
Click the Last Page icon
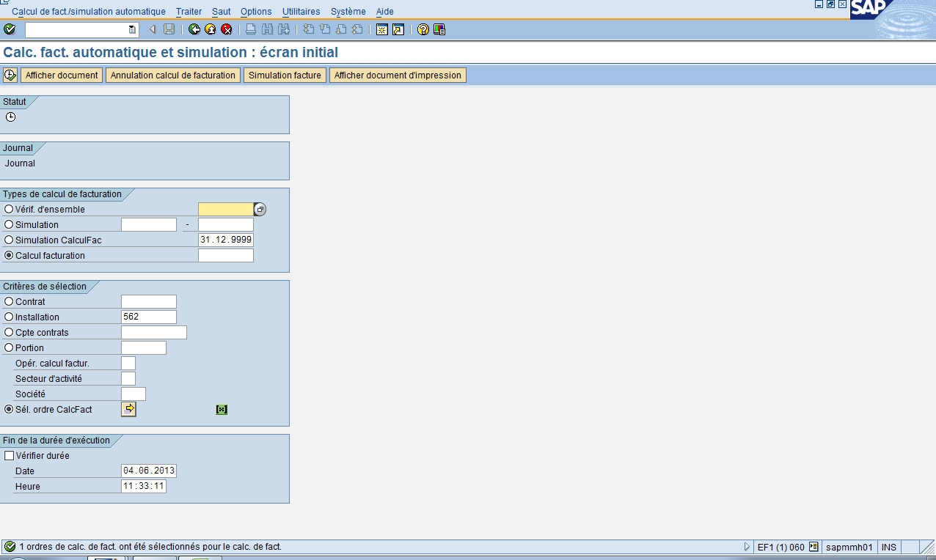pos(357,29)
